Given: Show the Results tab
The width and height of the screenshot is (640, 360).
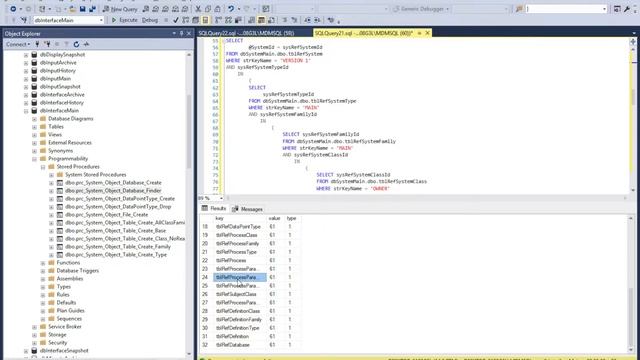Looking at the screenshot, I should (x=214, y=209).
